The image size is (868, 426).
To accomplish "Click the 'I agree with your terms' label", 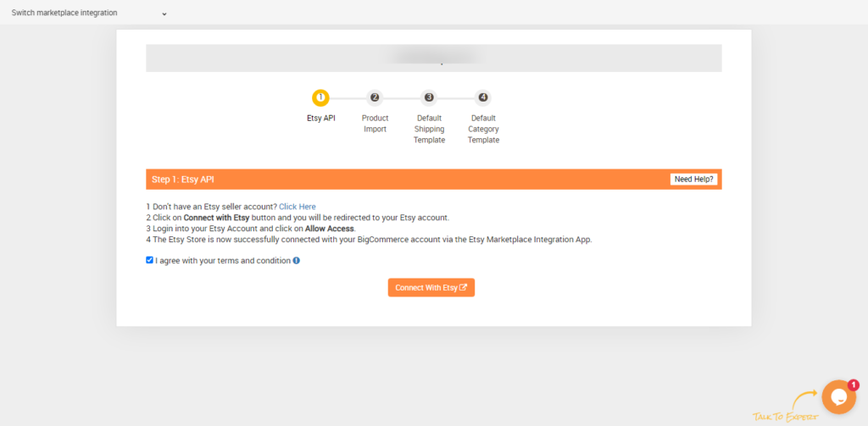I will pos(223,261).
